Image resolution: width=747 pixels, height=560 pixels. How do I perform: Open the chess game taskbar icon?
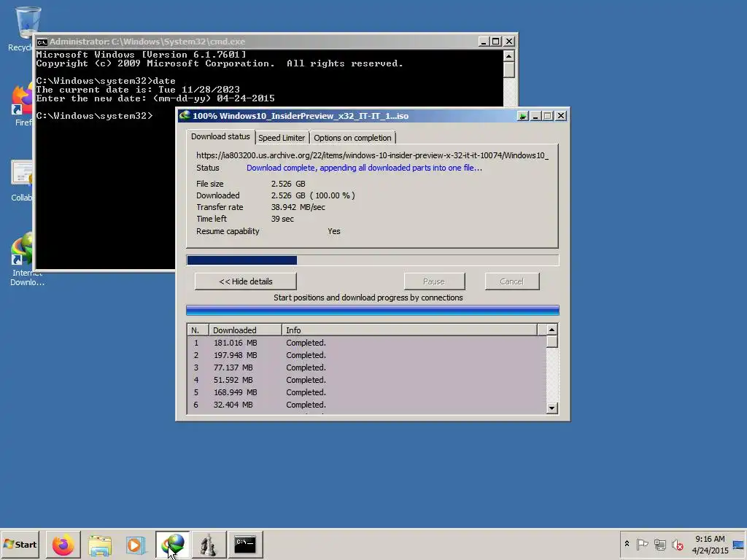209,545
